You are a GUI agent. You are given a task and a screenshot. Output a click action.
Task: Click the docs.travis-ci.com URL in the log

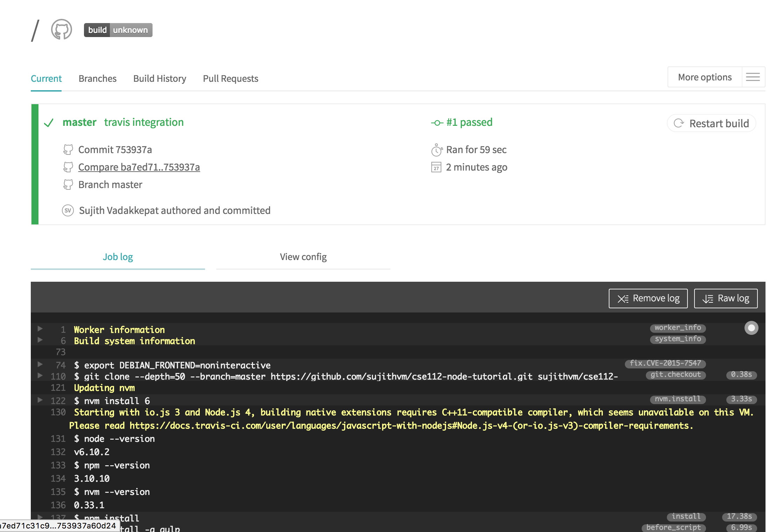[x=409, y=426]
